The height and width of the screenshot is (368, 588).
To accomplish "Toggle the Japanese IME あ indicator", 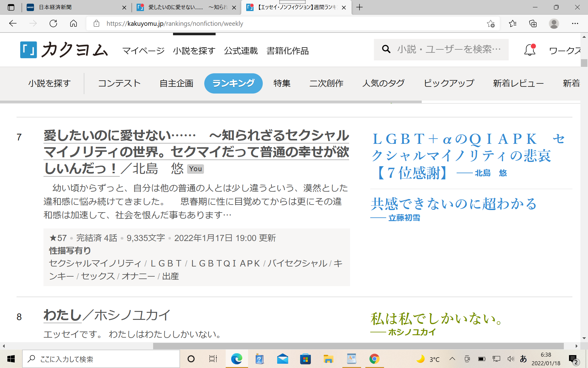I will pyautogui.click(x=523, y=359).
